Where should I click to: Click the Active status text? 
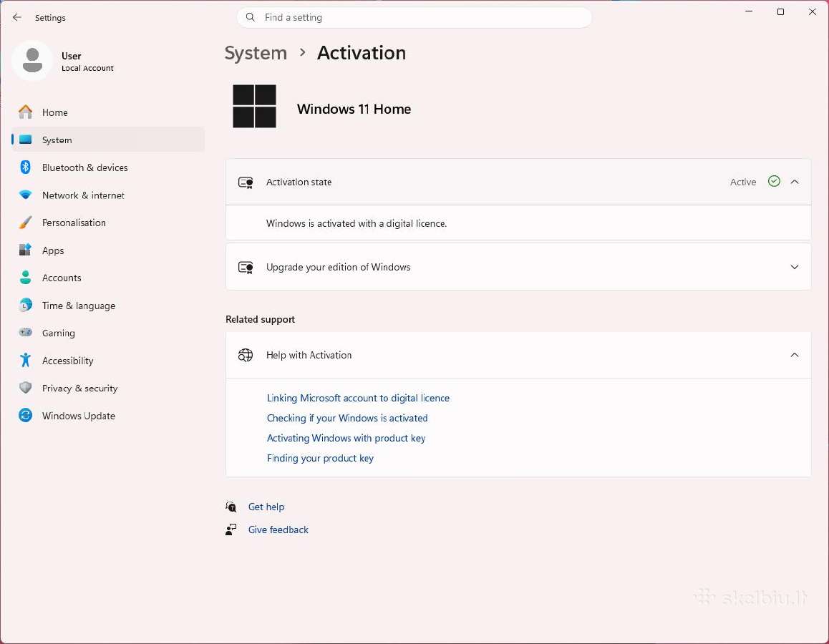pos(743,182)
